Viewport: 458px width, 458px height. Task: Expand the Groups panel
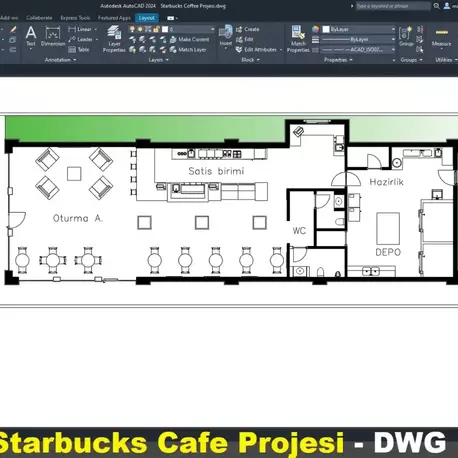click(411, 60)
